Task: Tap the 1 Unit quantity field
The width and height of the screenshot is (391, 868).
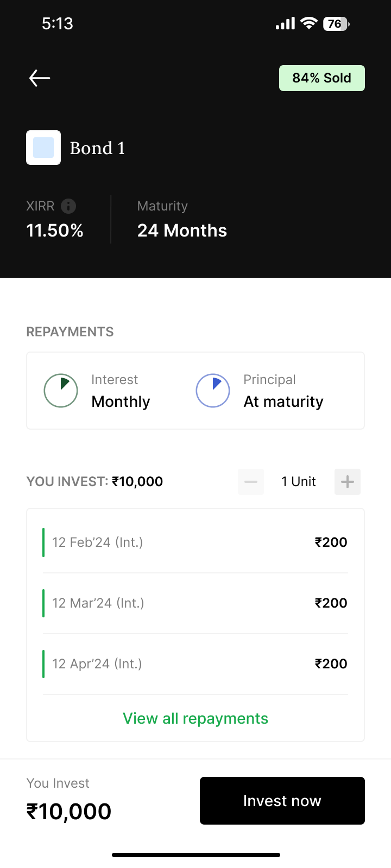Action: [x=299, y=482]
